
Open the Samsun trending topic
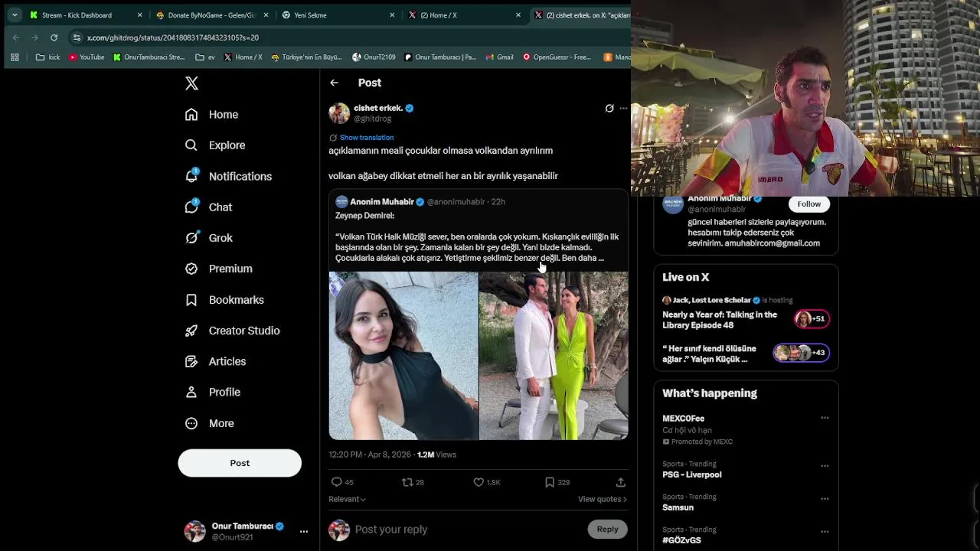pyautogui.click(x=678, y=507)
